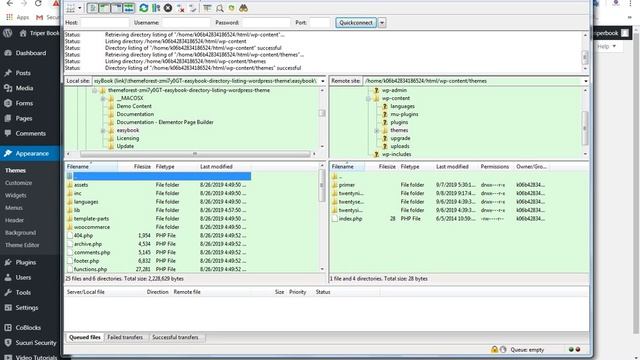Switch to Failed transfers tab

tap(125, 338)
